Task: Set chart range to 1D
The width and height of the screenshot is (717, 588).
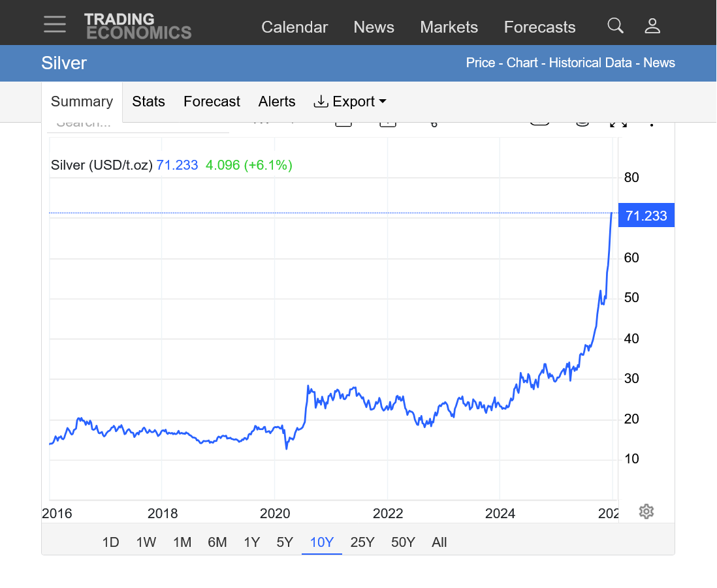Action: (x=111, y=542)
